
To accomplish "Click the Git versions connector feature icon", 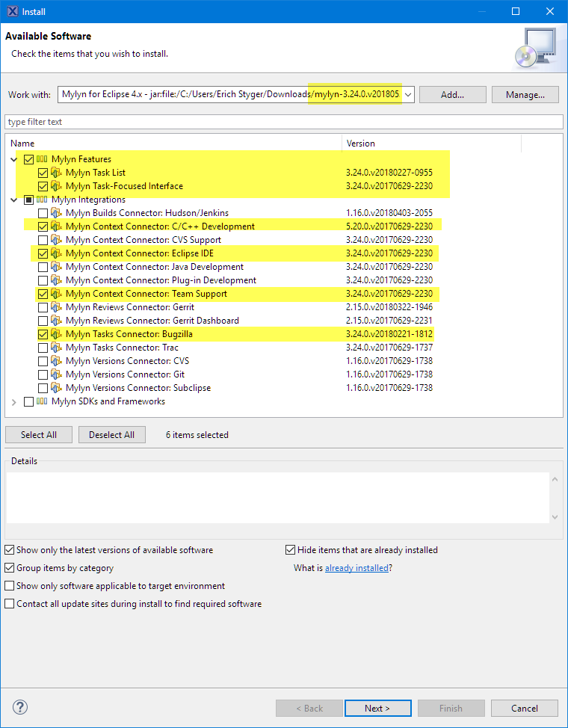I will pyautogui.click(x=56, y=374).
